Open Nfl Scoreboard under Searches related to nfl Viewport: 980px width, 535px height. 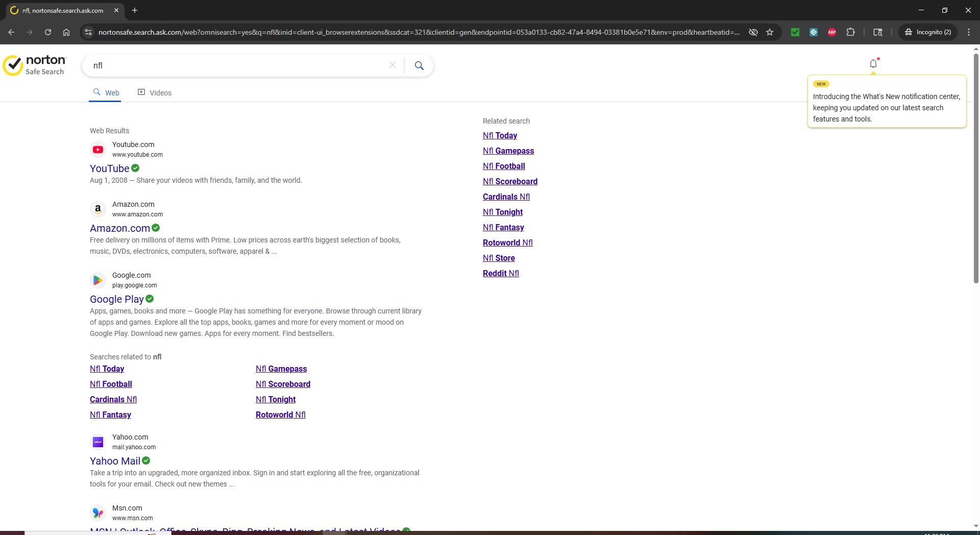[283, 384]
